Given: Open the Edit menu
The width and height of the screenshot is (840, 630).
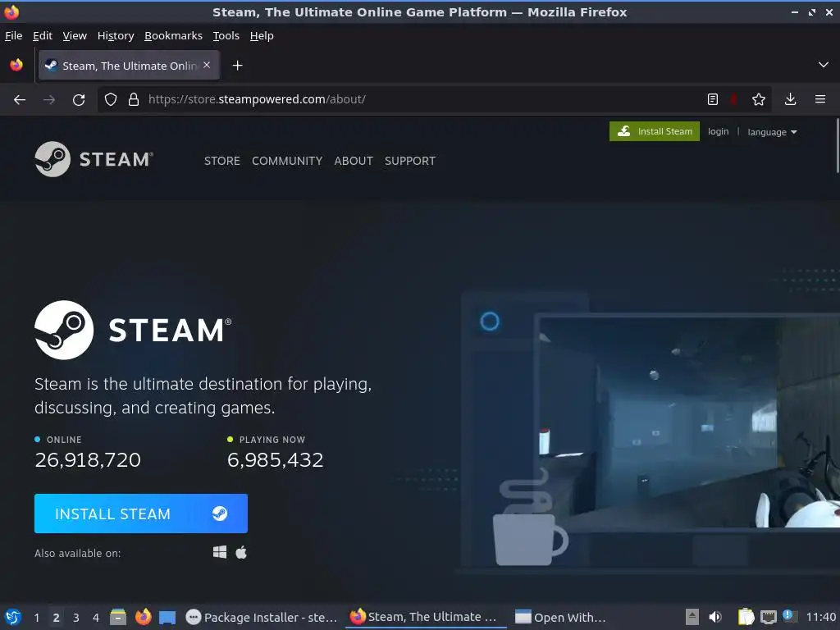Looking at the screenshot, I should click(43, 35).
